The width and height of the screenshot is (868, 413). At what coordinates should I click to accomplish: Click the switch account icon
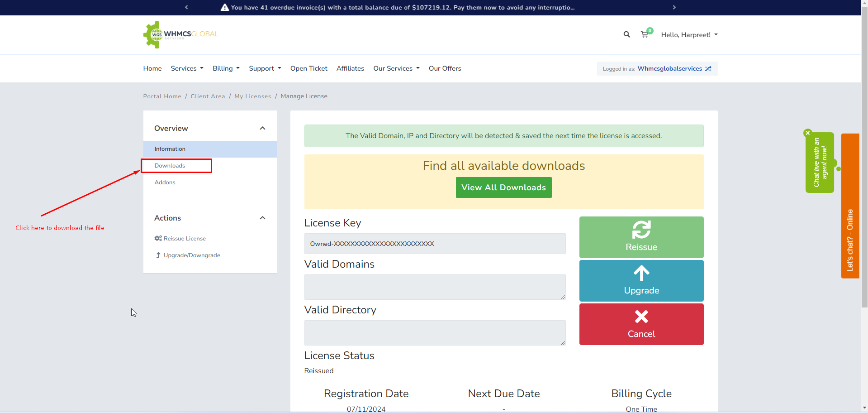click(x=708, y=69)
